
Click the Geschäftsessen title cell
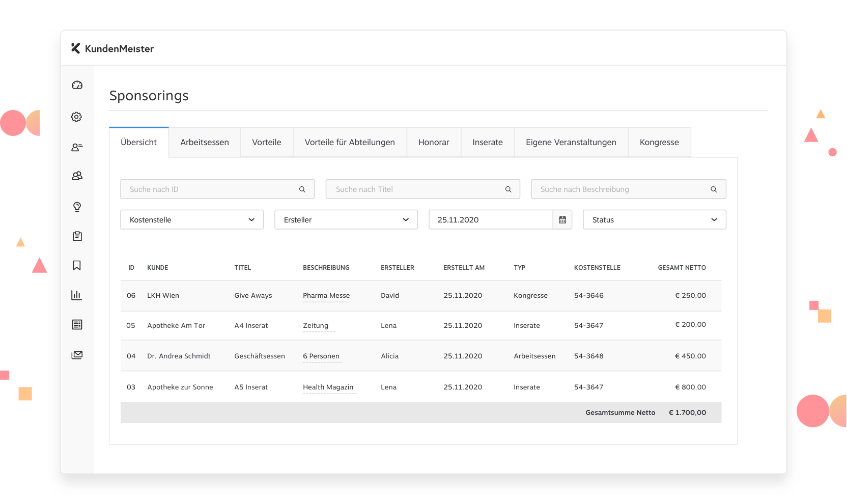click(x=260, y=356)
